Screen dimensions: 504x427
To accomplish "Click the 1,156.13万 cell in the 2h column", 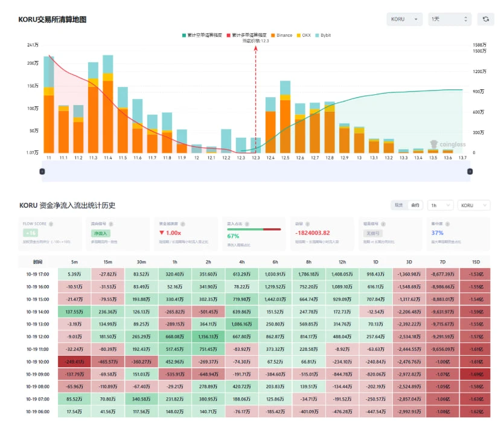I will pyautogui.click(x=208, y=336).
